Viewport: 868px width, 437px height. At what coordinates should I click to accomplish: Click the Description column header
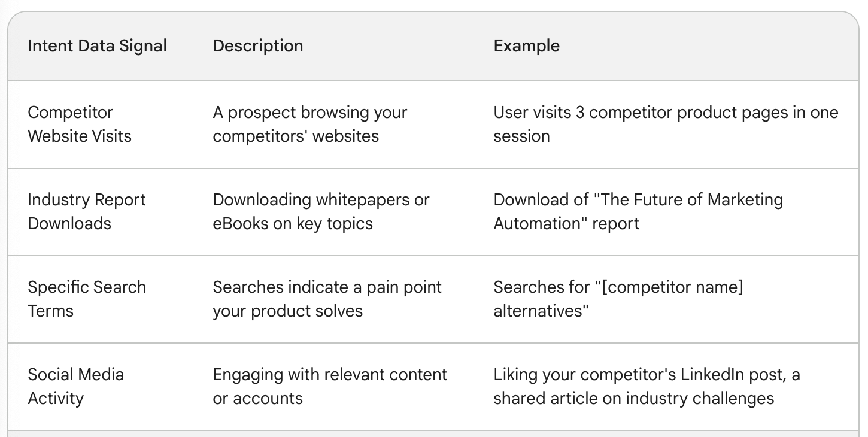pos(258,46)
